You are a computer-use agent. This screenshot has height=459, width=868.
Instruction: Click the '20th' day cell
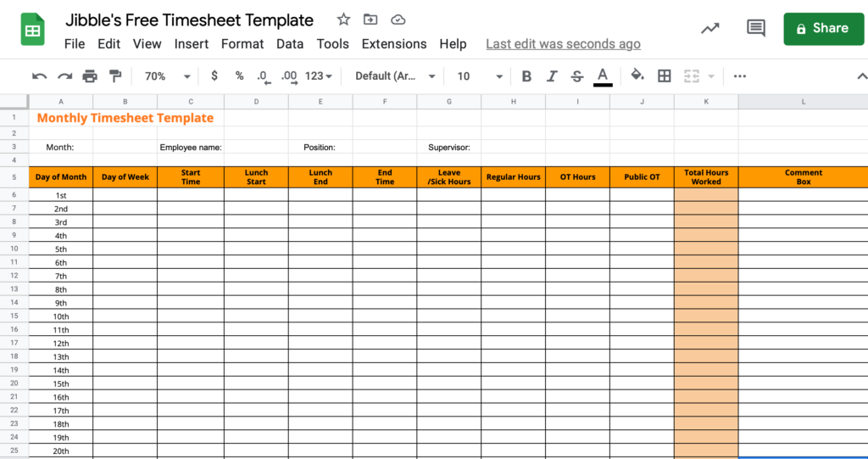click(x=61, y=451)
